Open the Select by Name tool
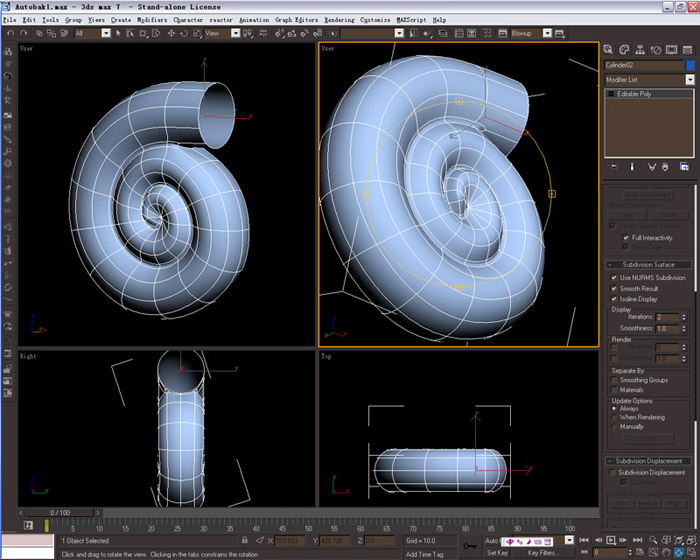This screenshot has width=700, height=560. [x=130, y=33]
